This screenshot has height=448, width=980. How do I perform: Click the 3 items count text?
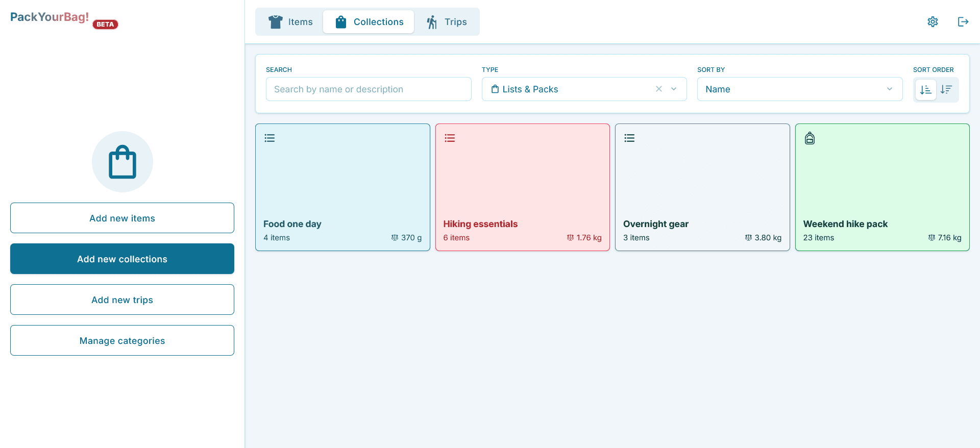(x=636, y=238)
